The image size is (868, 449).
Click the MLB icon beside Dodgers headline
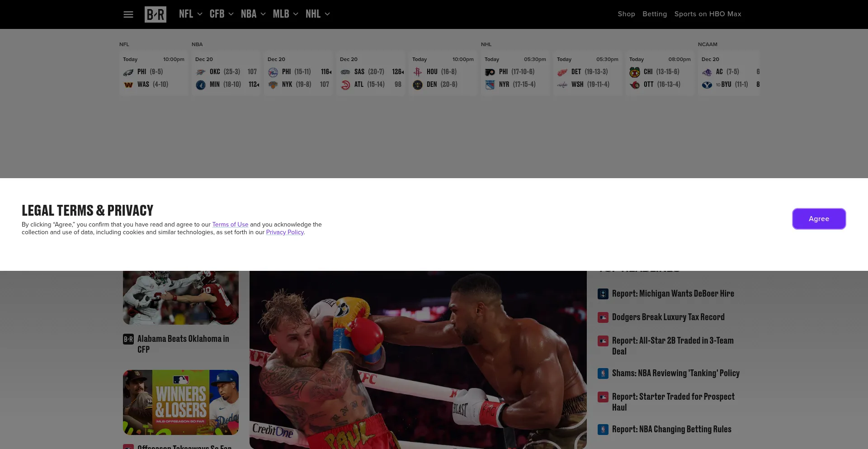[x=603, y=317]
